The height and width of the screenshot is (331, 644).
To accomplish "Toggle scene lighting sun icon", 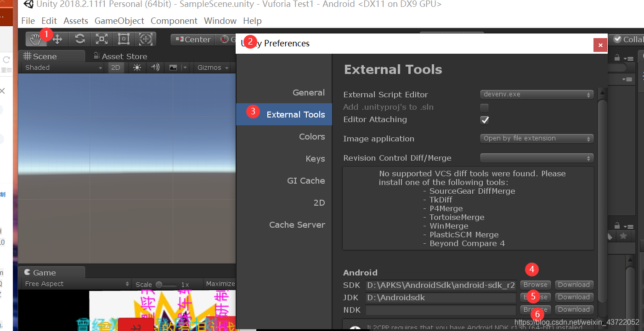I will [x=137, y=67].
